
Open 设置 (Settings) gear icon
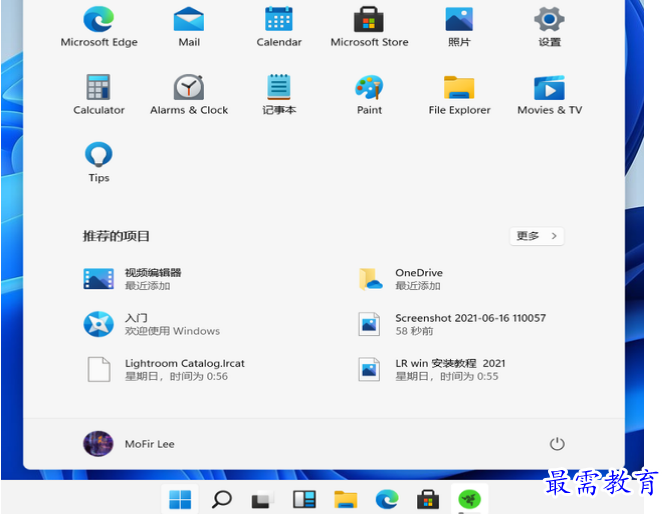[549, 27]
